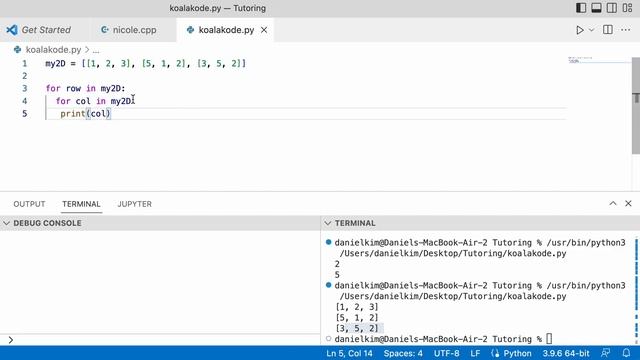Click line number 3 in gutter
The width and height of the screenshot is (640, 360).
pyautogui.click(x=24, y=89)
